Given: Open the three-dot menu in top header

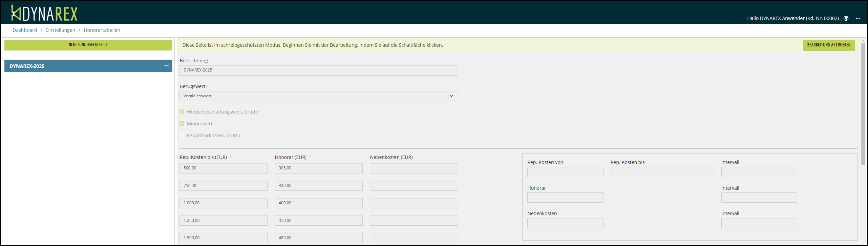Looking at the screenshot, I should coord(858,18).
